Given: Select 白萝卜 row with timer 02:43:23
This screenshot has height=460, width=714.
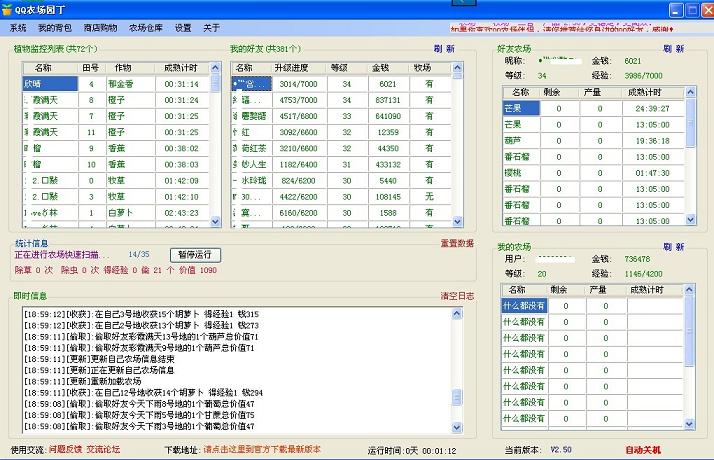Looking at the screenshot, I should pyautogui.click(x=116, y=213).
